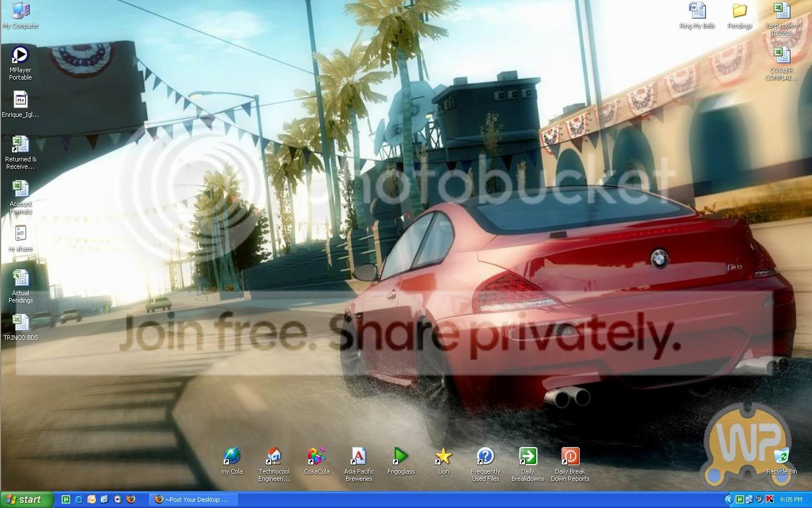This screenshot has width=812, height=508.
Task: Launch the my Cola internet shortcut
Action: [x=232, y=461]
